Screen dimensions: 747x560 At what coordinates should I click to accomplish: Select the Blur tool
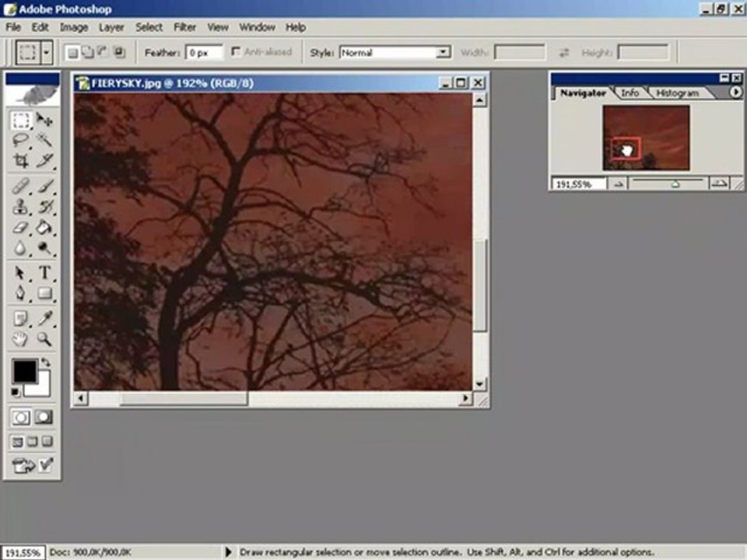[x=21, y=247]
